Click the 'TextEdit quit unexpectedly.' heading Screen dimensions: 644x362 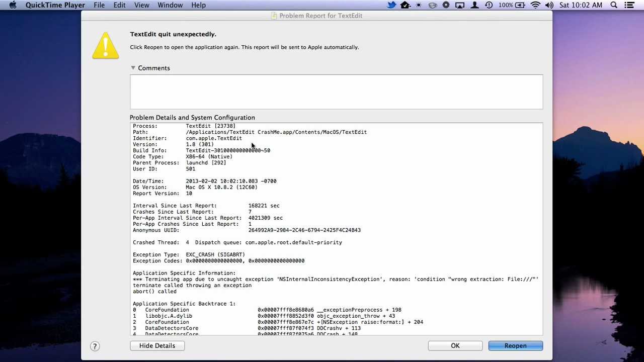pyautogui.click(x=173, y=34)
